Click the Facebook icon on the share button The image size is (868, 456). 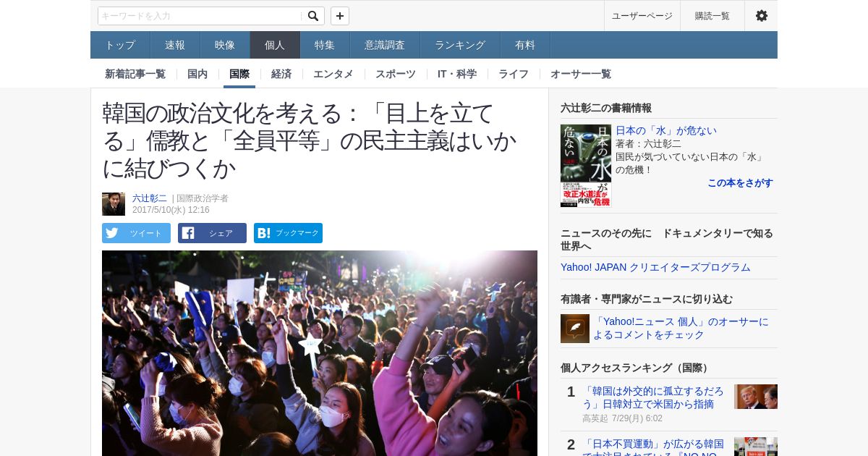click(188, 233)
